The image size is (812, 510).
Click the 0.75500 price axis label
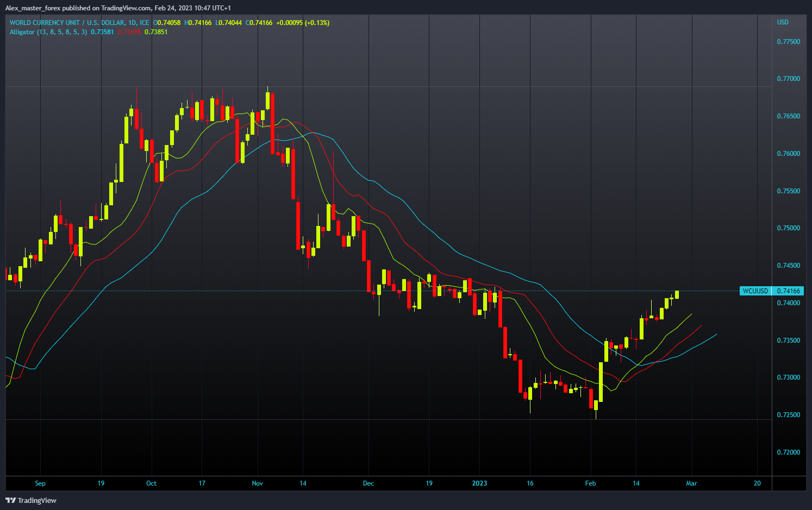[788, 191]
